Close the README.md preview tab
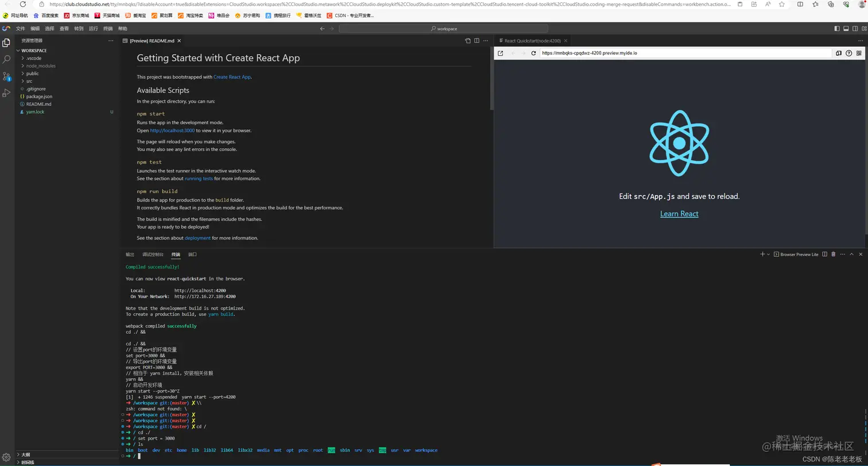This screenshot has width=868, height=466. click(x=179, y=41)
